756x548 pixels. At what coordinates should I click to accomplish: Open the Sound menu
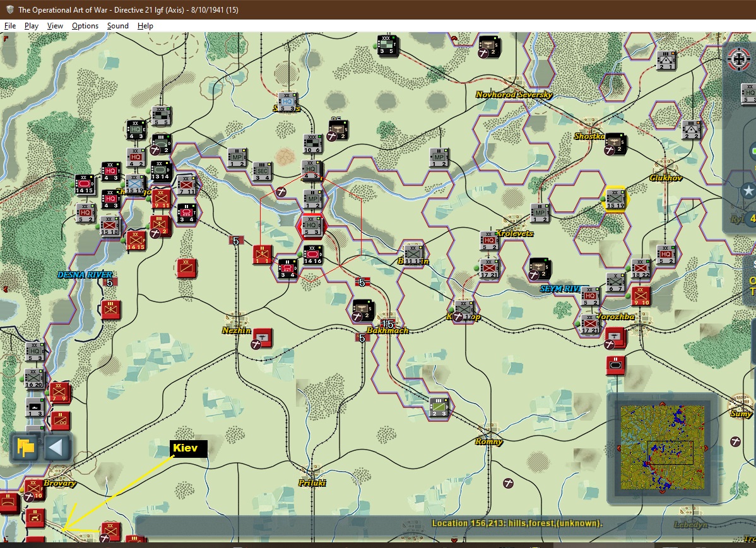(x=117, y=26)
